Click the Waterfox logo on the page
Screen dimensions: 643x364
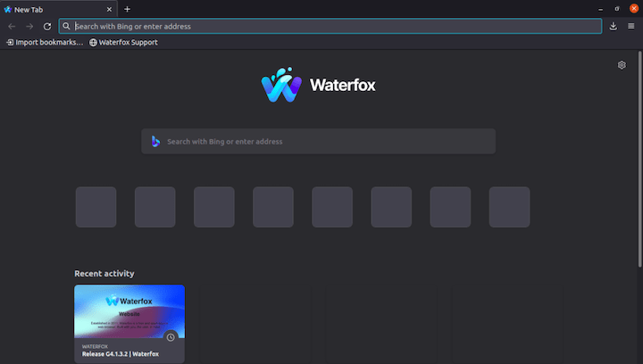318,85
